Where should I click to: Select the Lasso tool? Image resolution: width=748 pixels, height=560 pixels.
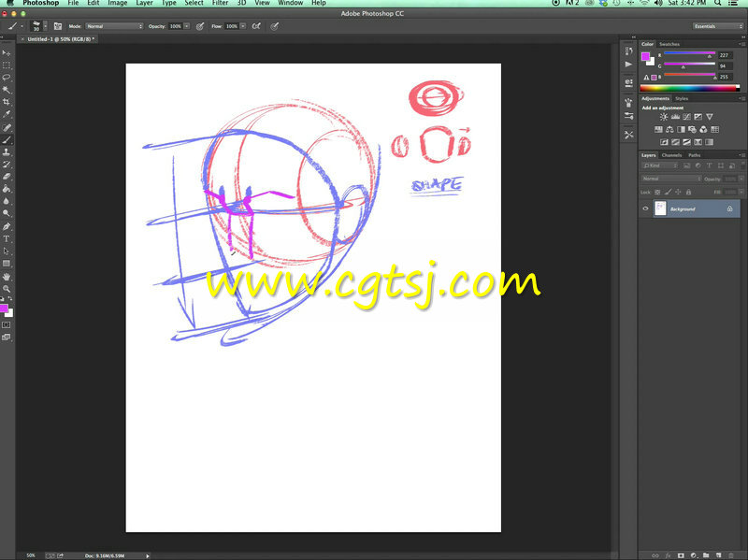pos(7,78)
